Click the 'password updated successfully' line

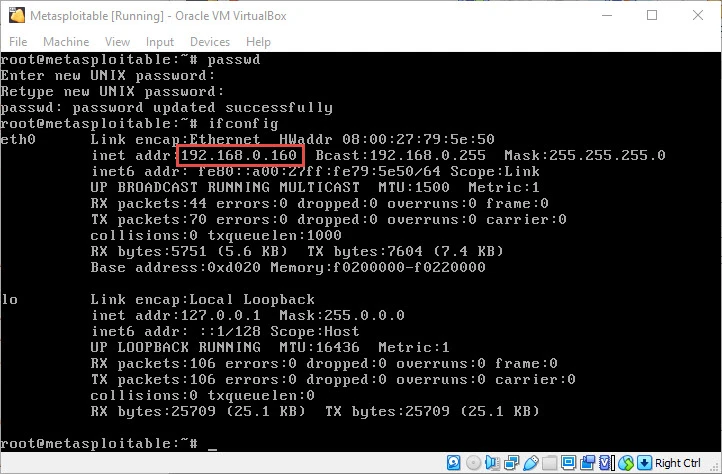pos(167,107)
